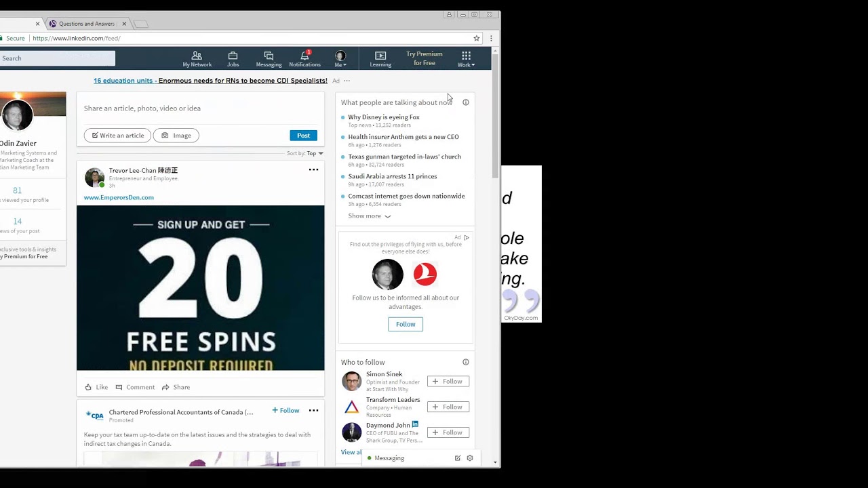
Task: Click the Post button
Action: pyautogui.click(x=303, y=136)
